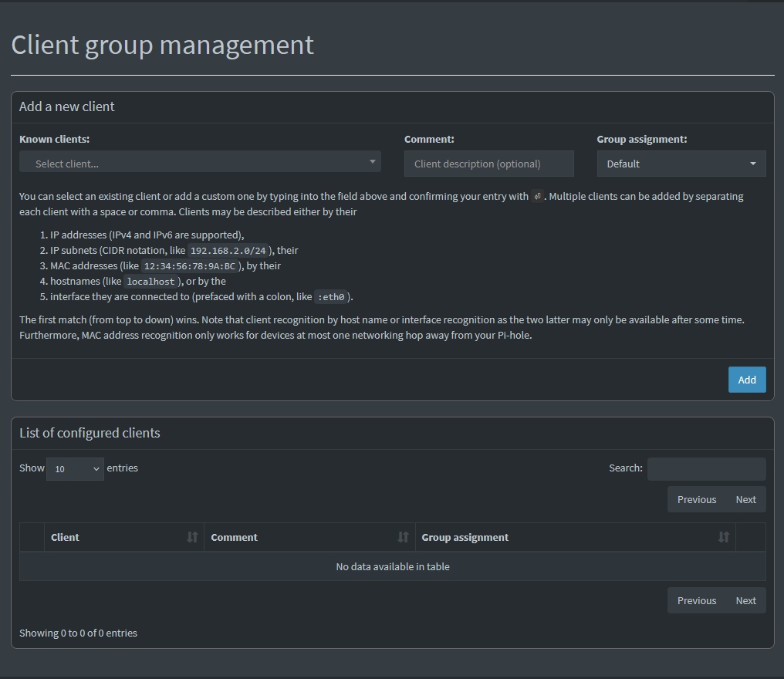Viewport: 784px width, 679px height.
Task: Click the sort icon in the Client column
Action: 192,537
